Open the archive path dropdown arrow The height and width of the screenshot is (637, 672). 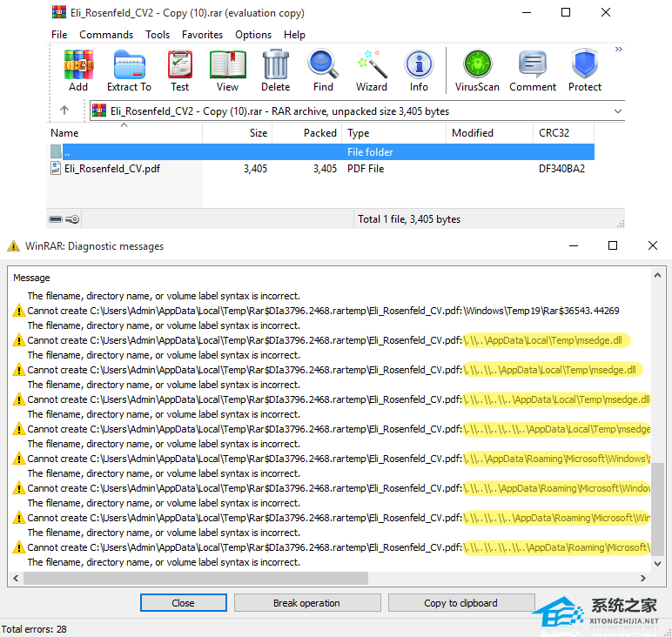(x=617, y=111)
